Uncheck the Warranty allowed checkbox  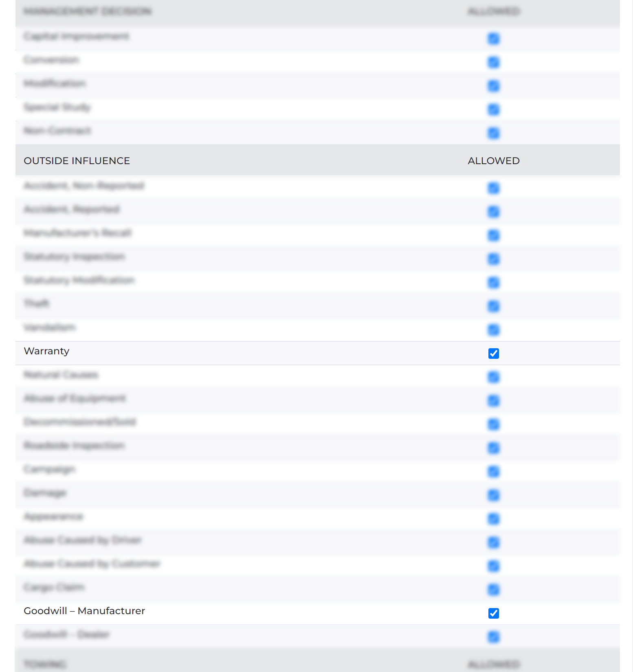493,354
